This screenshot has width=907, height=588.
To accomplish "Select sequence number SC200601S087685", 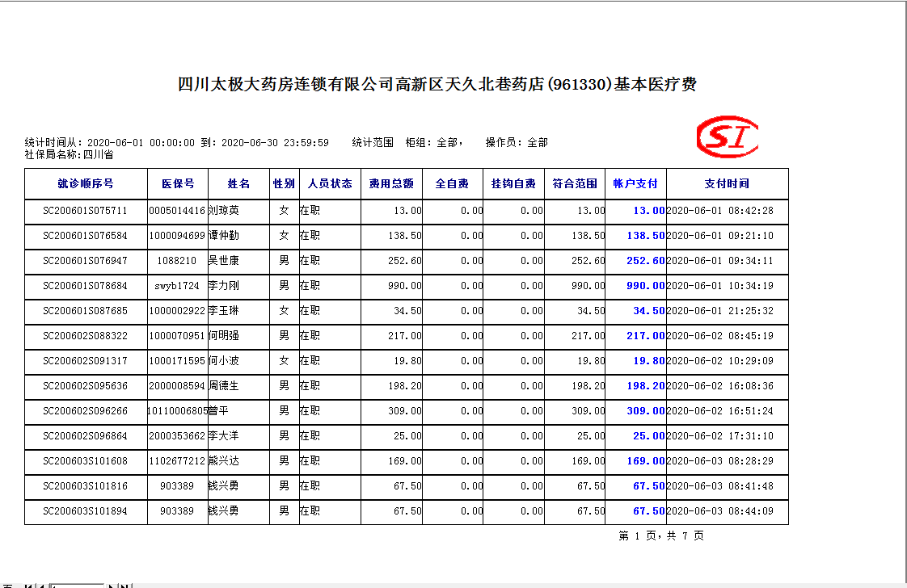I will pyautogui.click(x=85, y=310).
